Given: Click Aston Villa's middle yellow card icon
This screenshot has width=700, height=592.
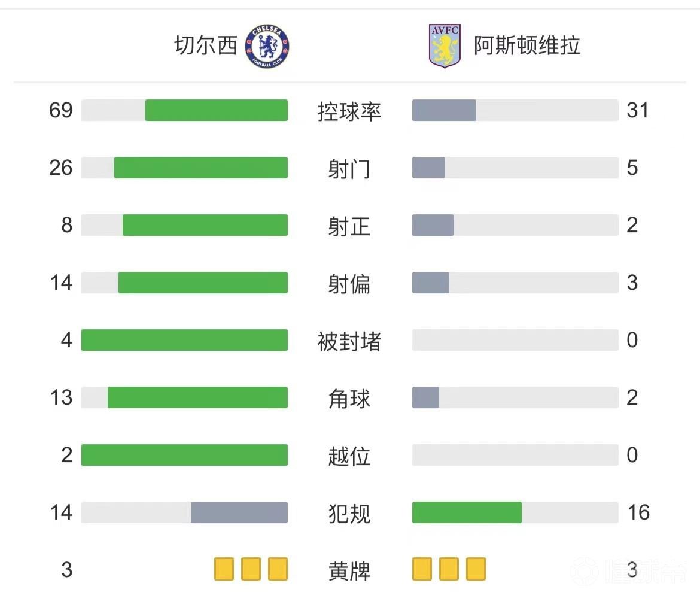Looking at the screenshot, I should (x=449, y=569).
